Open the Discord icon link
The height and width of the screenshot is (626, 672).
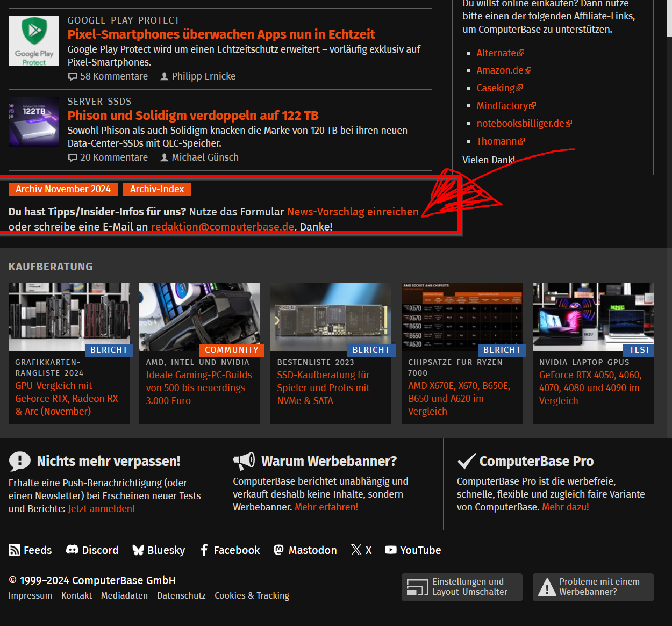pos(72,550)
